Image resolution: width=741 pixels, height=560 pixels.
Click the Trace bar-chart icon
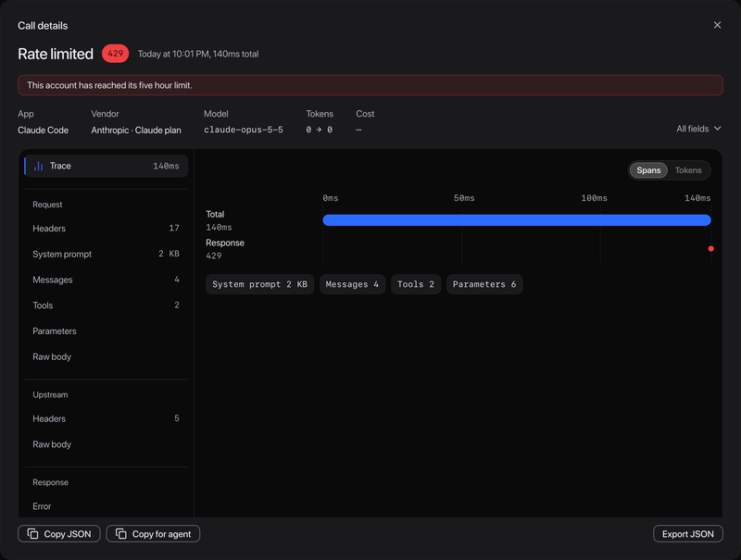[38, 166]
